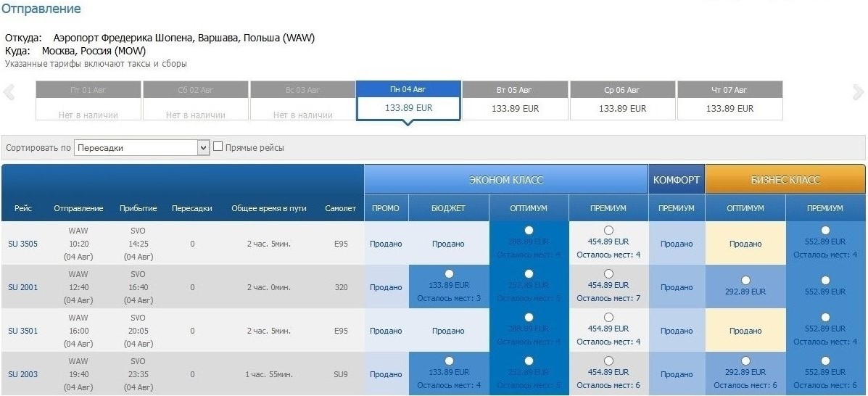Viewport: 868px width, 396px height.
Task: Click Продано in Бизнес Оптимум for SU 3505
Action: click(x=745, y=244)
